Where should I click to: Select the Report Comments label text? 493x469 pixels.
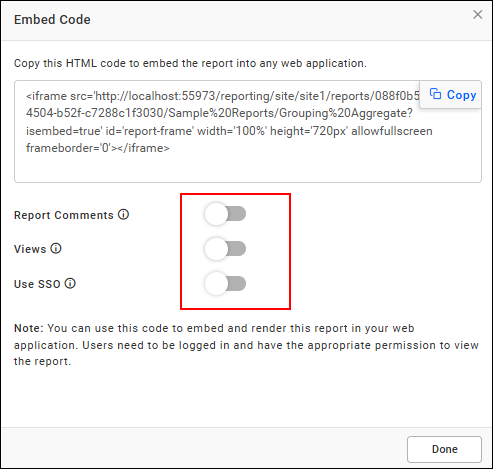click(x=64, y=215)
